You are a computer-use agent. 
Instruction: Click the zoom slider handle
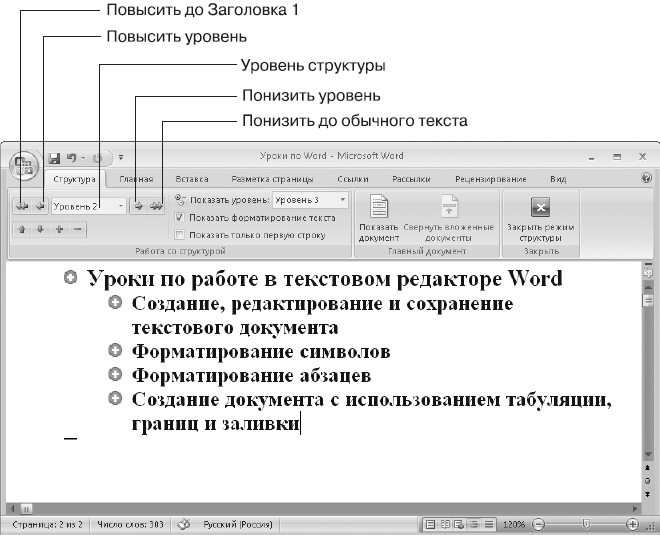585,524
